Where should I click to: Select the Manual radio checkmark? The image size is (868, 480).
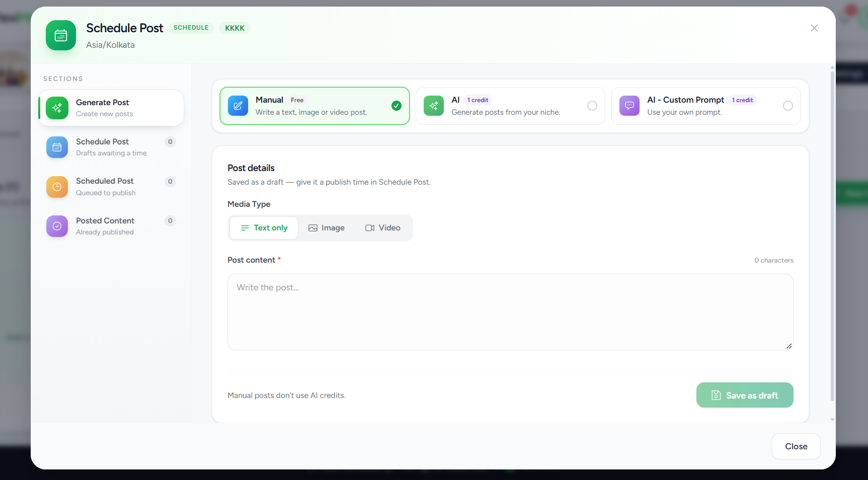[397, 106]
